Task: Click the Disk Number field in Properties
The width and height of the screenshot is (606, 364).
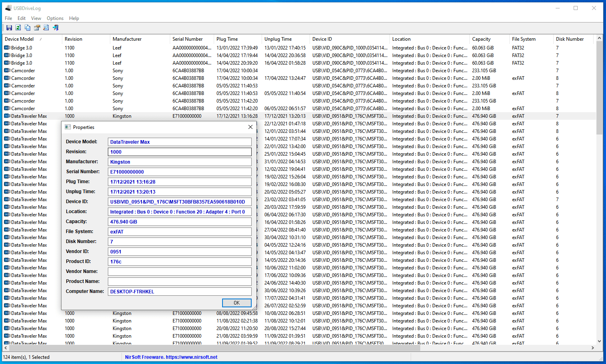Action: [180, 242]
